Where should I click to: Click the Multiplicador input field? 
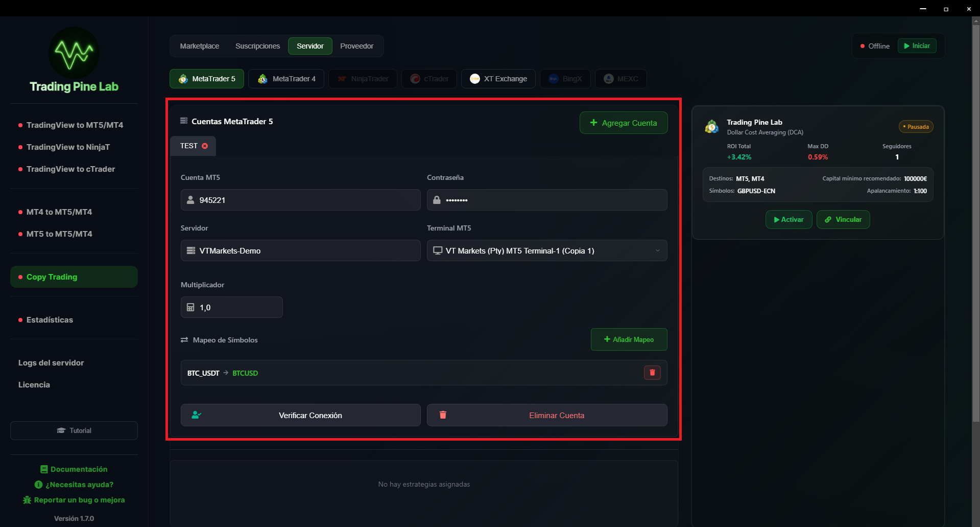tap(231, 307)
